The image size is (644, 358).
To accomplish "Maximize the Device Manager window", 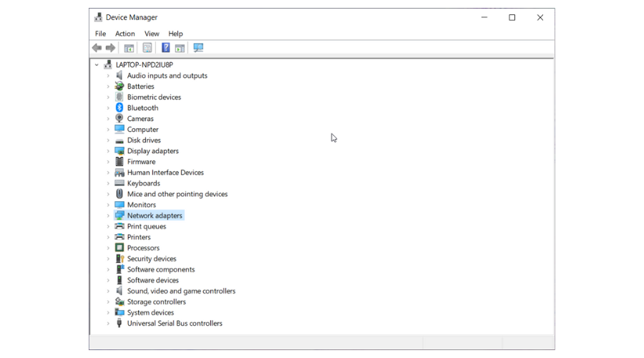I will tap(512, 17).
